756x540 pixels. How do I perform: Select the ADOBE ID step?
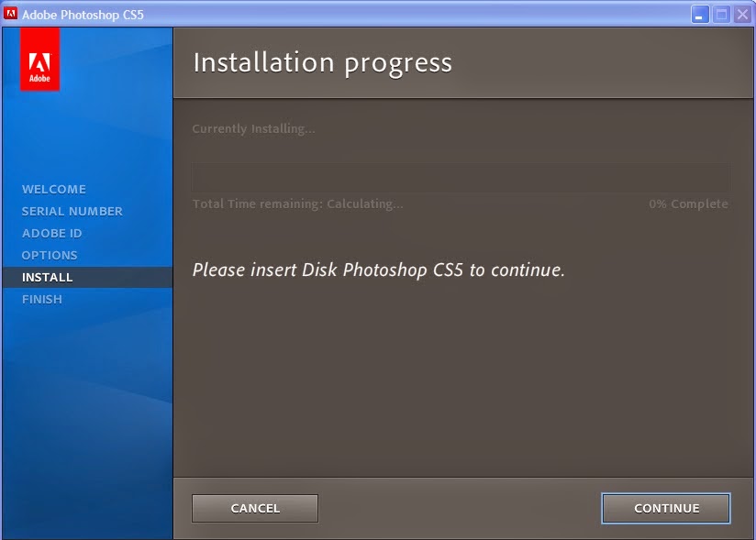(x=51, y=233)
